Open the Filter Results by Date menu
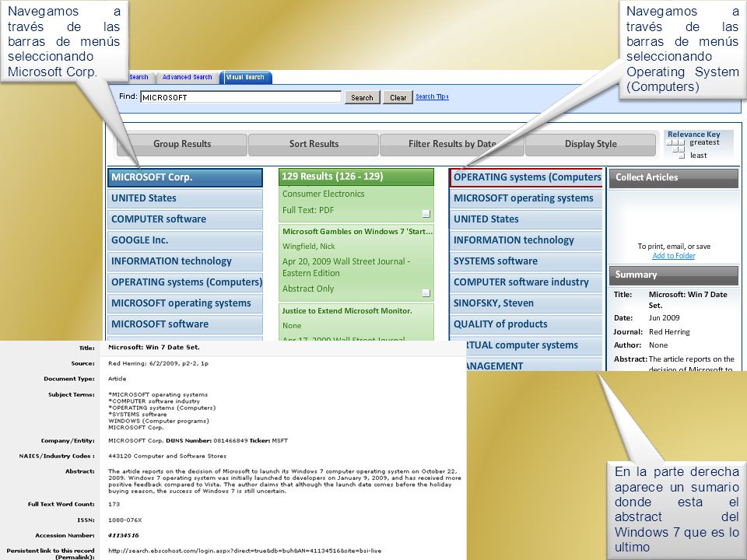The height and width of the screenshot is (560, 747). (x=451, y=145)
